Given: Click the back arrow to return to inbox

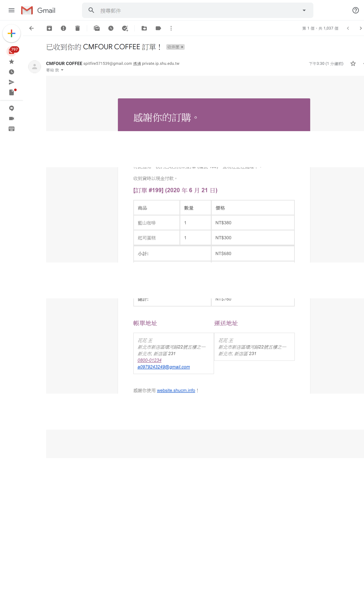Looking at the screenshot, I should 31,28.
